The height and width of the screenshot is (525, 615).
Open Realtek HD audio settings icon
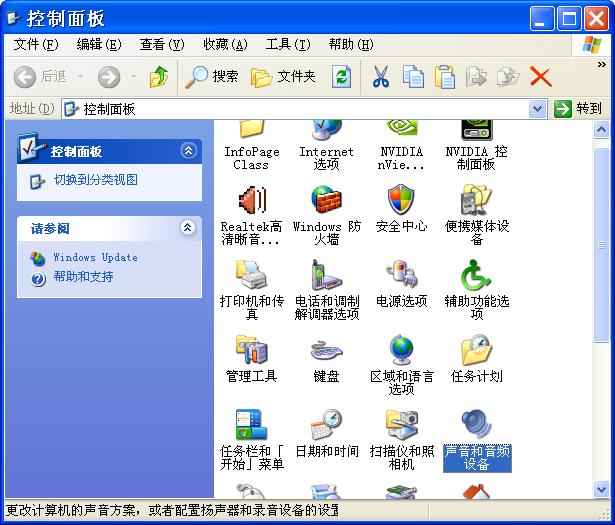(252, 200)
